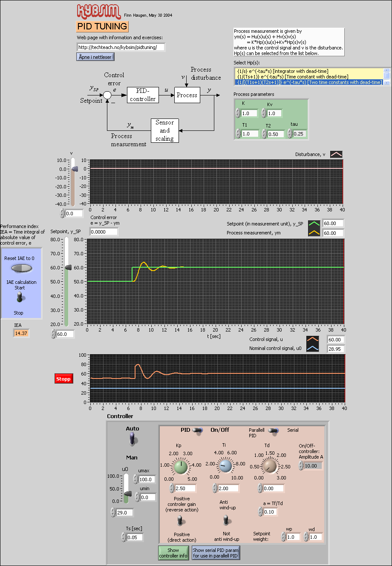Select 'Two time constants with dead-time' process

tap(309, 82)
